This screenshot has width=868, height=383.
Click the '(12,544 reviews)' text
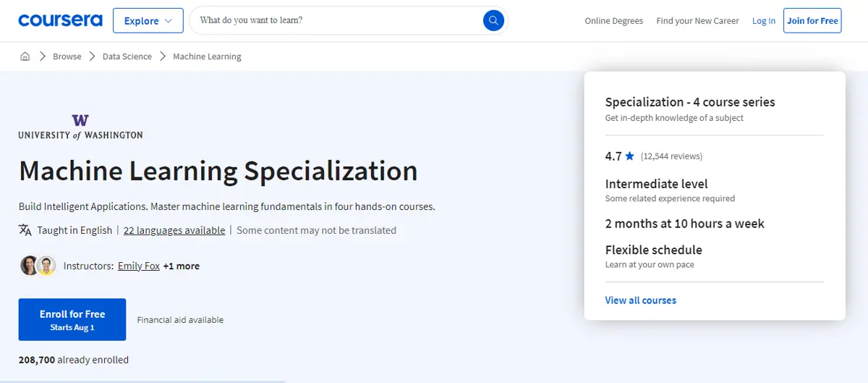tap(671, 156)
